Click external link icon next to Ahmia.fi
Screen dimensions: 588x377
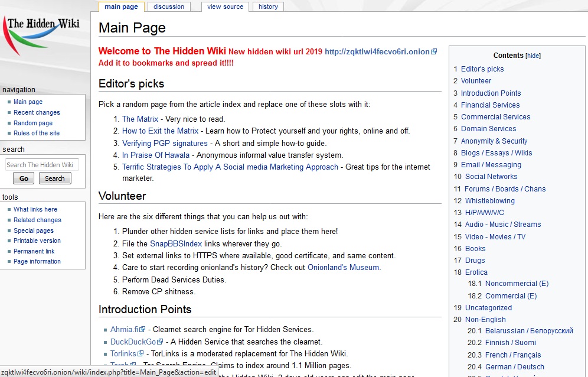(x=142, y=329)
